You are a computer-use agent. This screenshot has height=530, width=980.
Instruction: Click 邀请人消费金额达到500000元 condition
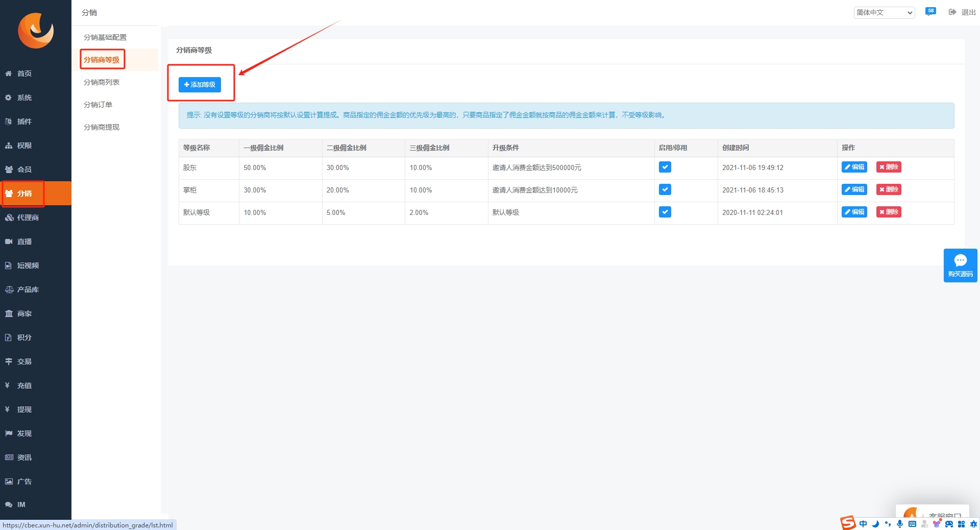pyautogui.click(x=537, y=167)
